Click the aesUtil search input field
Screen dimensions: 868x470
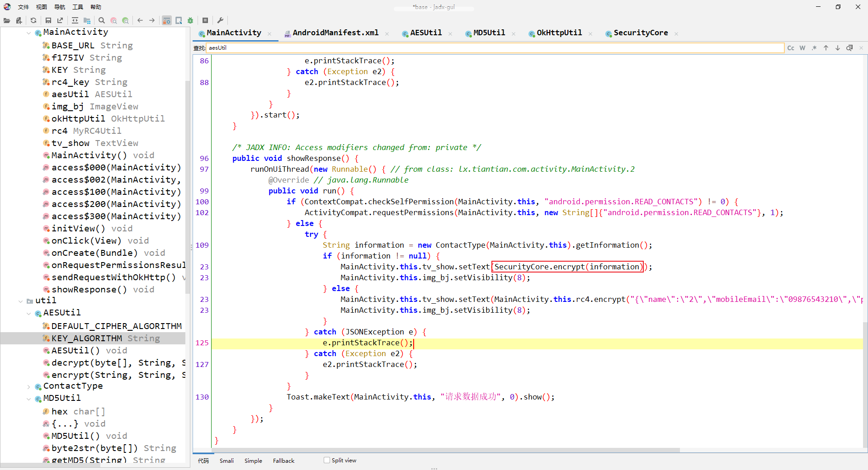495,48
